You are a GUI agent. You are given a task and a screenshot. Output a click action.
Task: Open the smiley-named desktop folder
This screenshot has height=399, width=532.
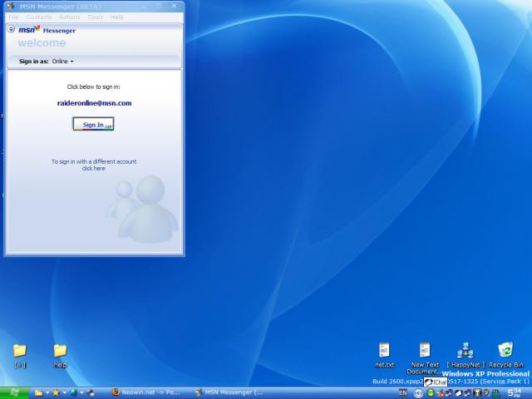(20, 357)
